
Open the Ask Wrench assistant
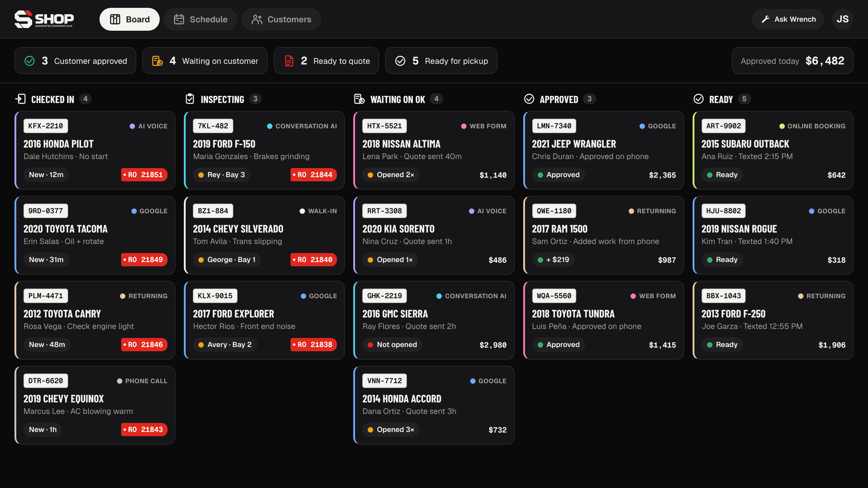point(788,19)
